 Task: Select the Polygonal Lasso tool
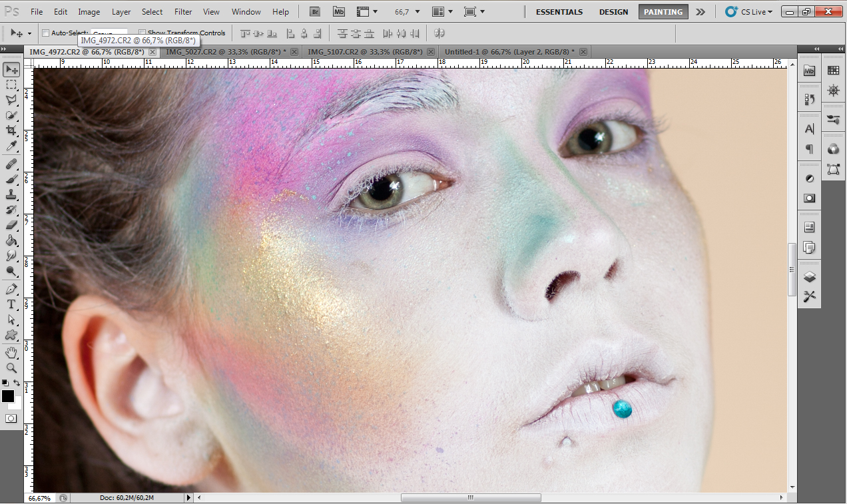tap(11, 100)
